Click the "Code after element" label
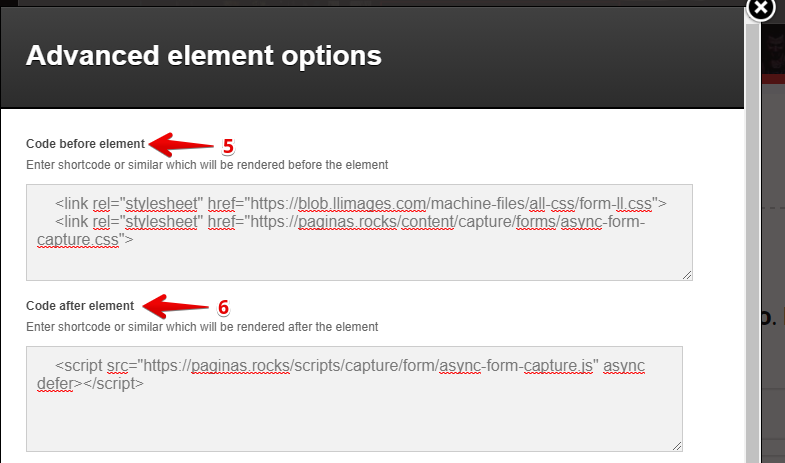785x463 pixels. (x=80, y=305)
